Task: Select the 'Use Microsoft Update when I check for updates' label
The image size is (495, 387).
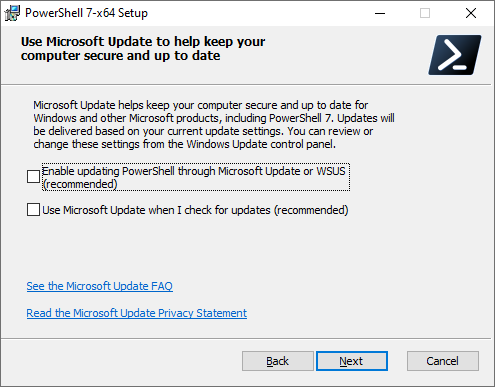Action: pyautogui.click(x=195, y=210)
